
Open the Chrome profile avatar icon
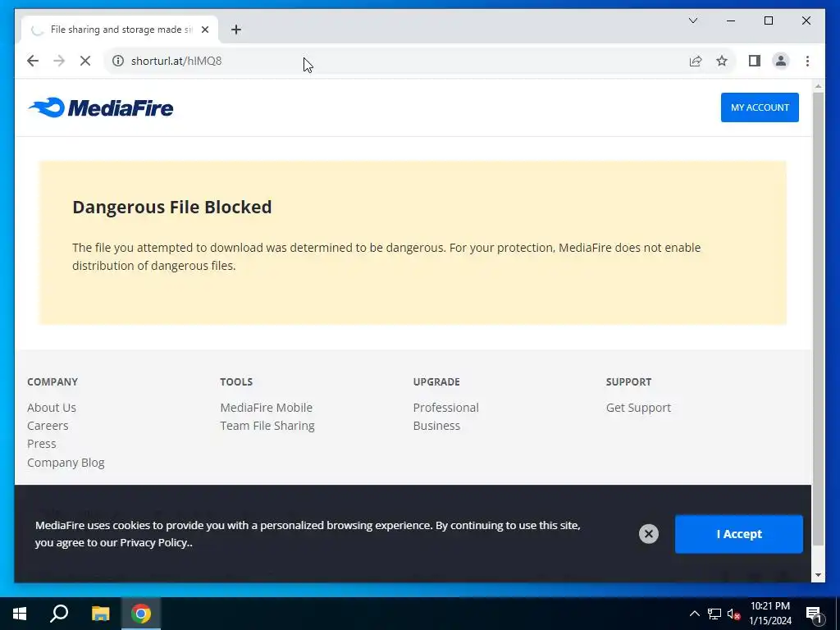point(781,61)
